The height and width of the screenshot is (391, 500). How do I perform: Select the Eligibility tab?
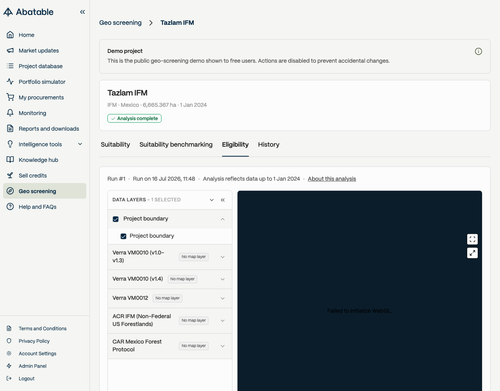click(235, 144)
